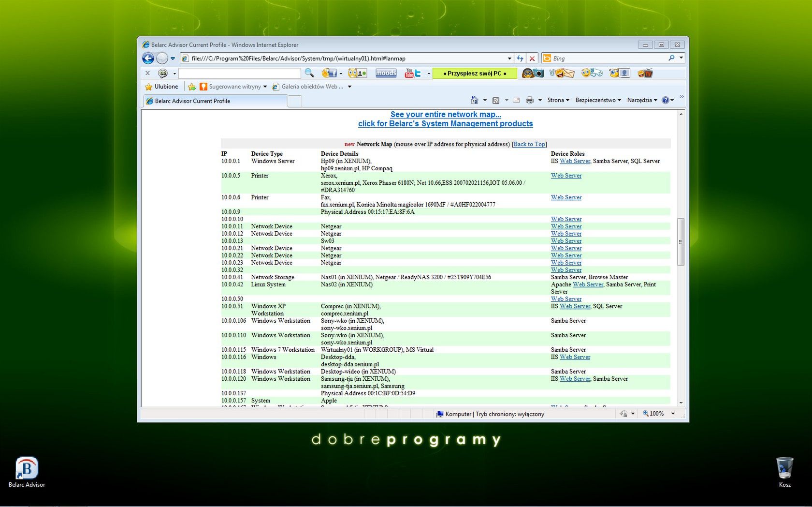
Task: Click the read mail envelope icon
Action: pos(516,100)
